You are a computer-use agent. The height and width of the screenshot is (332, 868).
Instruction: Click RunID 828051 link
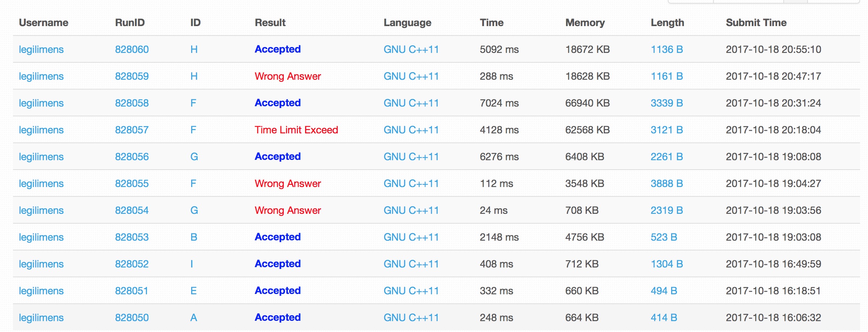132,291
